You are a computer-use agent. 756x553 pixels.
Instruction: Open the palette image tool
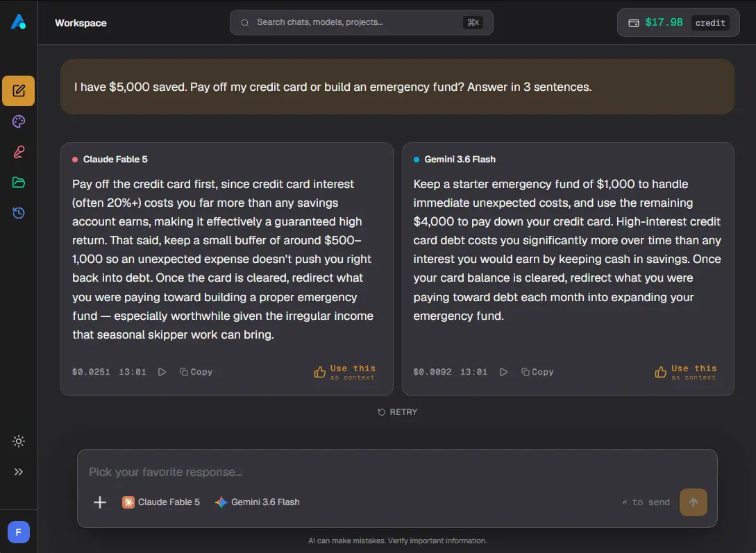pyautogui.click(x=18, y=121)
